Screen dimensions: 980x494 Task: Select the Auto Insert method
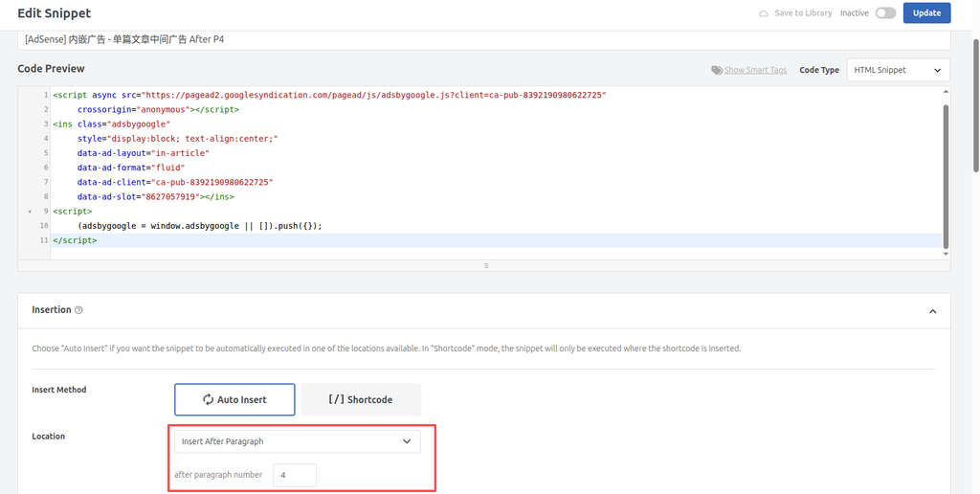[234, 399]
